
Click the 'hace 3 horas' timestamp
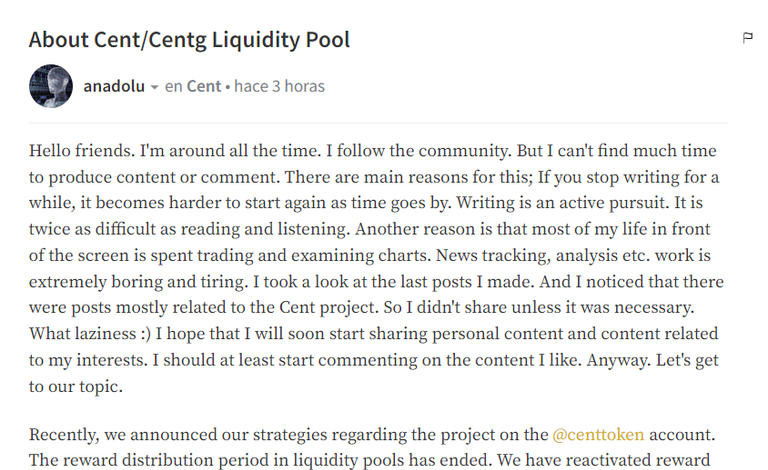tap(279, 86)
